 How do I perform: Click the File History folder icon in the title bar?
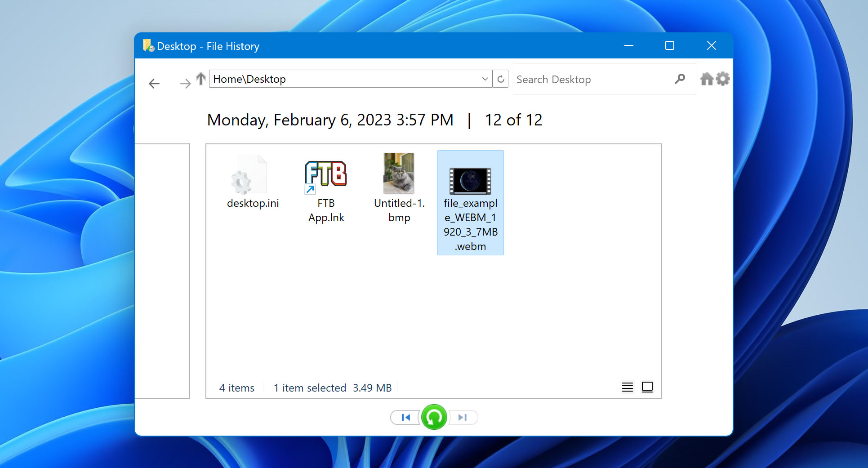pos(148,45)
